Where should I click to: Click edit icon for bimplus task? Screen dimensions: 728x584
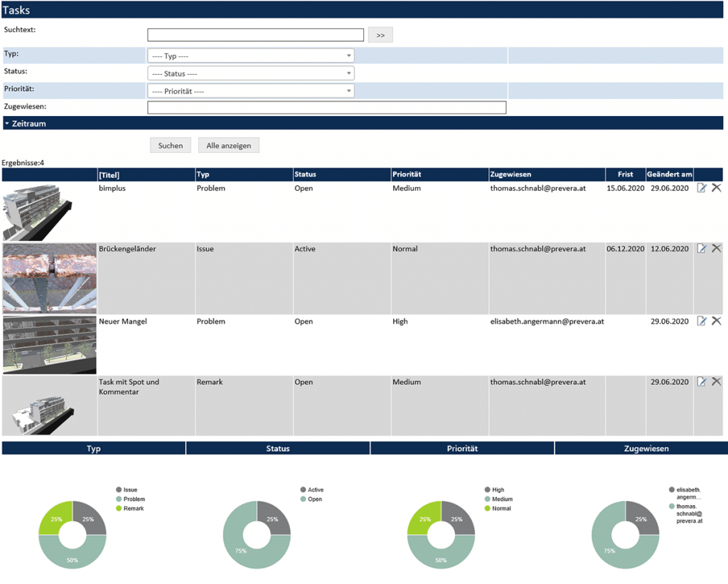tap(702, 188)
